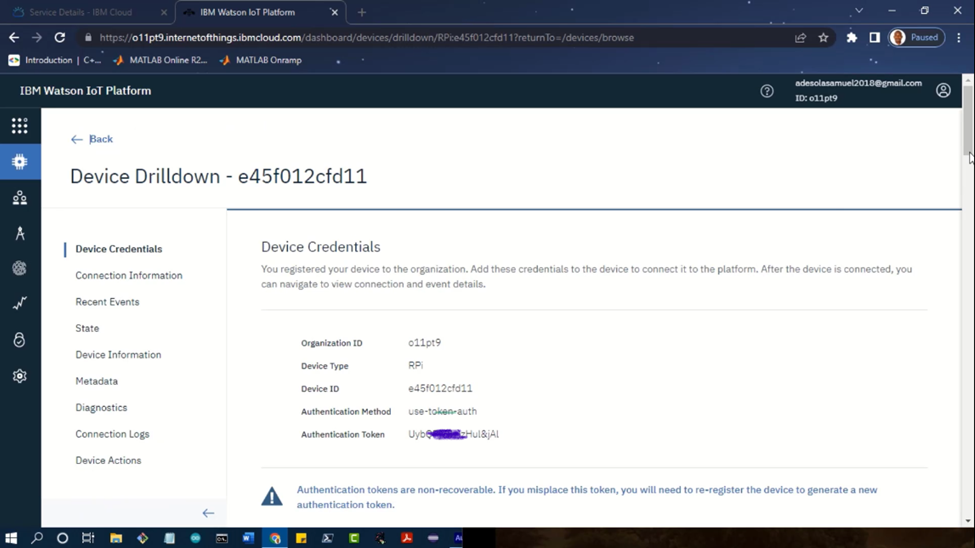
Task: Open MATLAB Online bookmark
Action: pyautogui.click(x=160, y=60)
